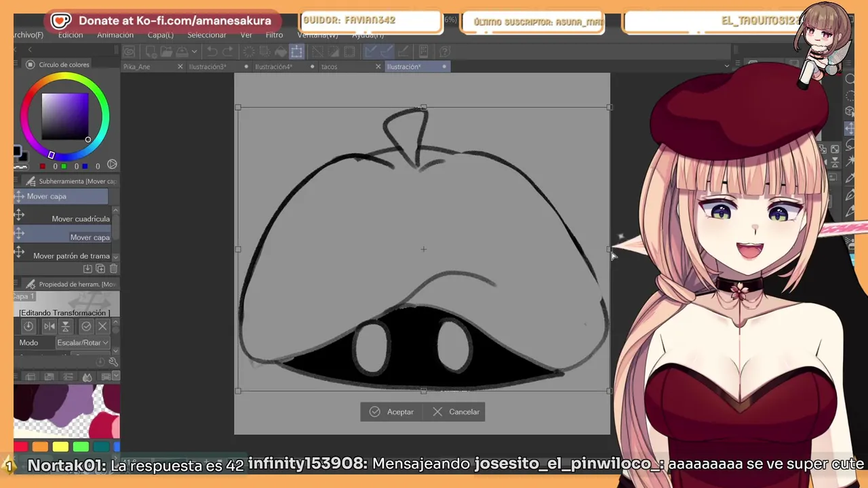Open Seleccionar menu
Image resolution: width=868 pixels, height=488 pixels.
pos(207,35)
